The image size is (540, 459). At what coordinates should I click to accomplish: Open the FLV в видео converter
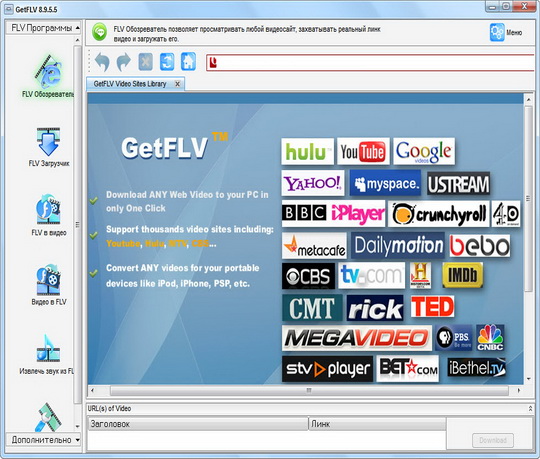(x=48, y=210)
